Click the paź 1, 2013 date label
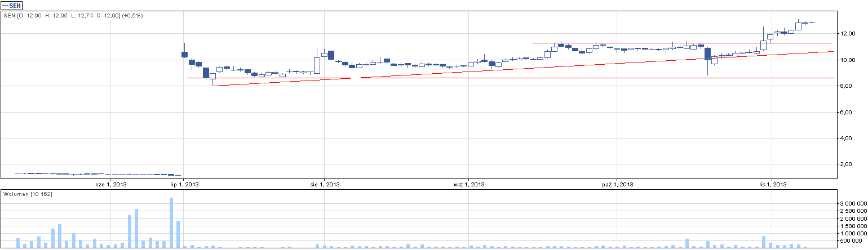Image resolution: width=868 pixels, height=250 pixels. tap(618, 184)
